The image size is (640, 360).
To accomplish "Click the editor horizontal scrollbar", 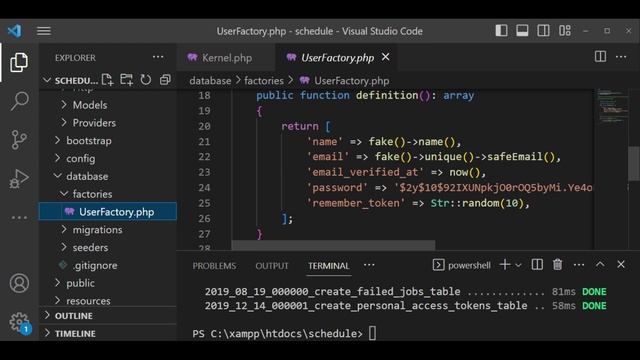I will tap(333, 245).
